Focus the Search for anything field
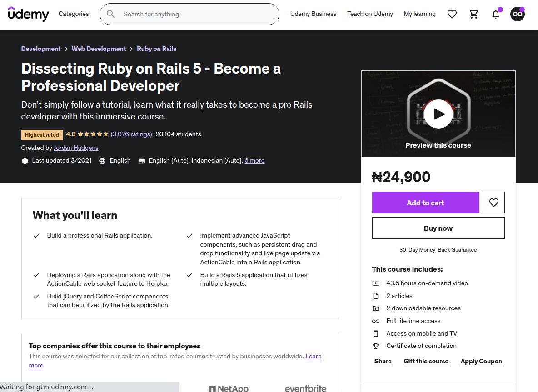The width and height of the screenshot is (538, 392). click(x=189, y=14)
